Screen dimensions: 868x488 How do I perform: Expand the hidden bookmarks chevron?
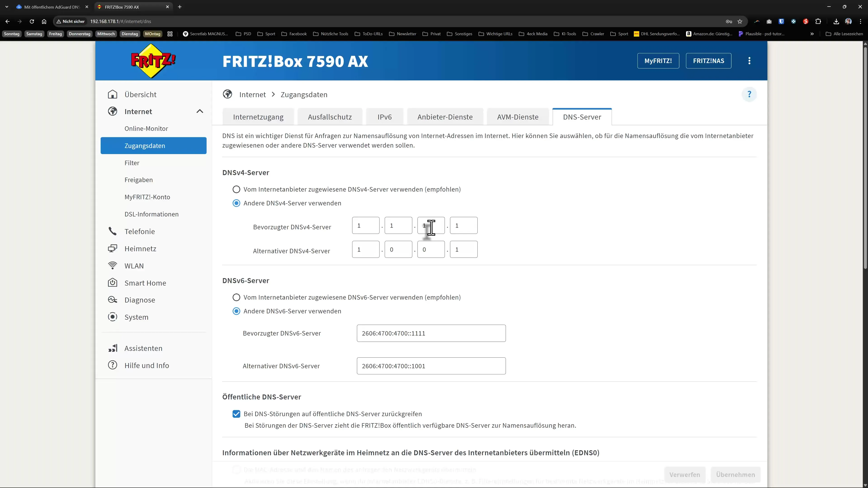point(812,34)
